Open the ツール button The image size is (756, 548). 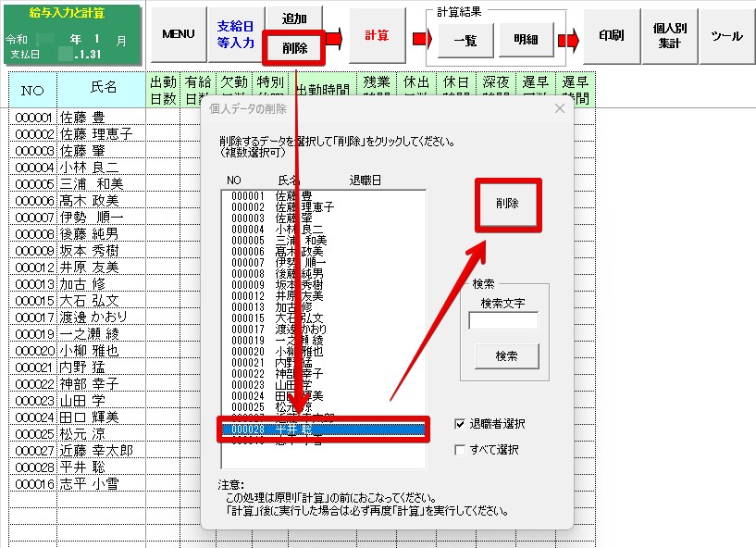coord(726,35)
